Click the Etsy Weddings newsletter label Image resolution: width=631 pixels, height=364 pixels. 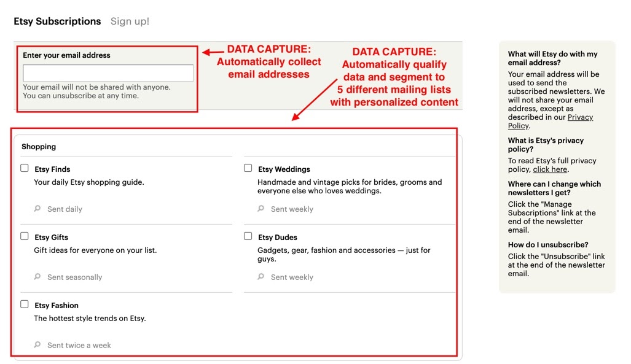pyautogui.click(x=284, y=169)
